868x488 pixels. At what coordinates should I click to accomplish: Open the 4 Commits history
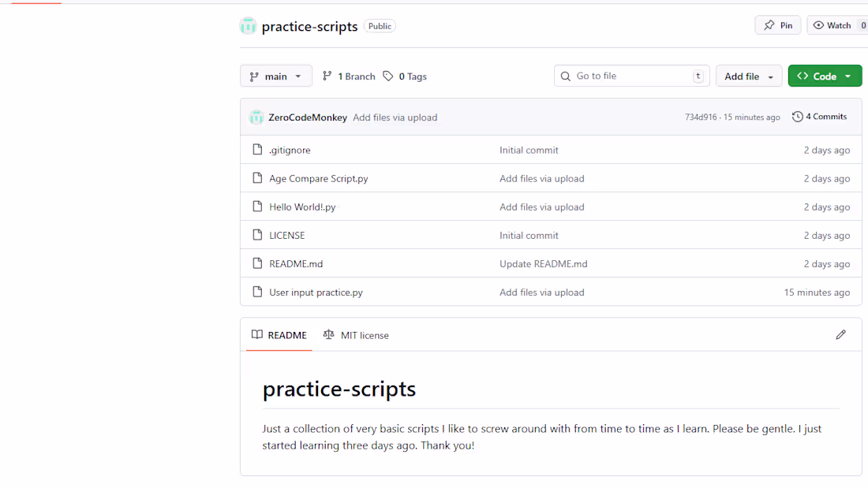coord(820,117)
